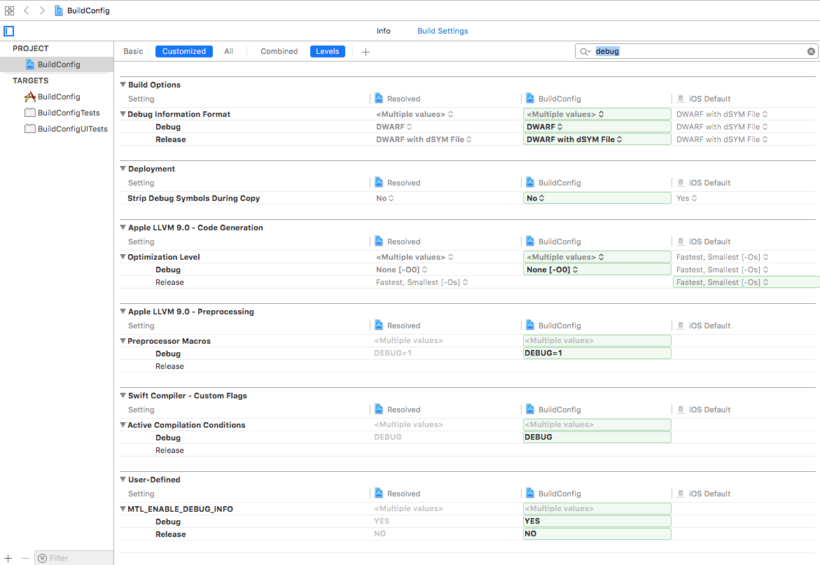Click iOS Default column icon in Deployment section
The image size is (820, 565).
coord(680,183)
